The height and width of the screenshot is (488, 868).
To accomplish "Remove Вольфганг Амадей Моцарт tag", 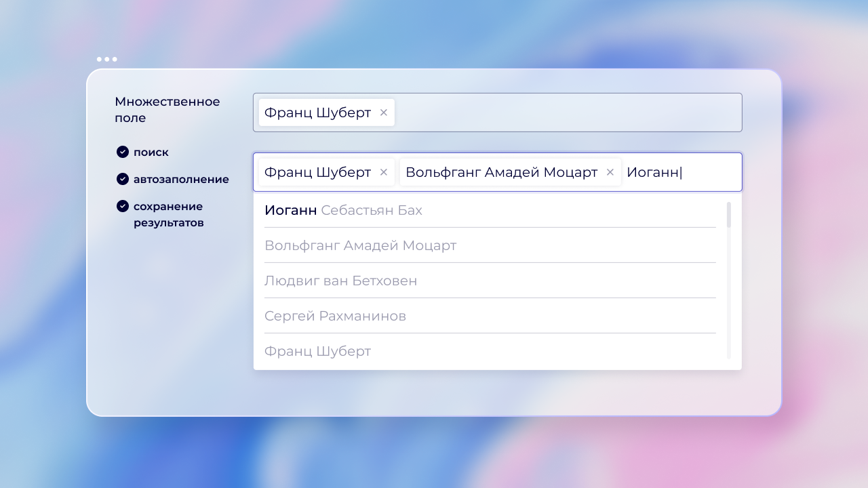I will pos(610,172).
